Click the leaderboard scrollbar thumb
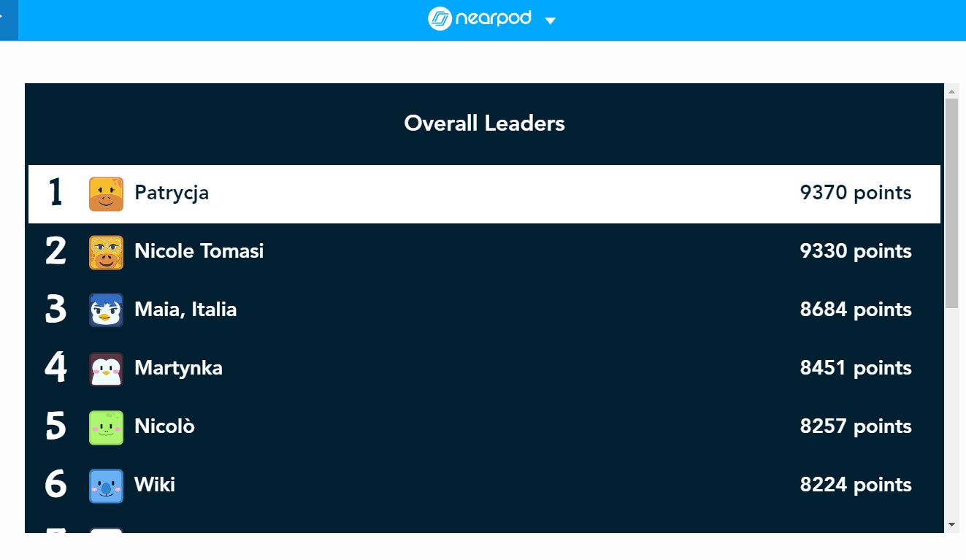The height and width of the screenshot is (560, 966). (951, 202)
